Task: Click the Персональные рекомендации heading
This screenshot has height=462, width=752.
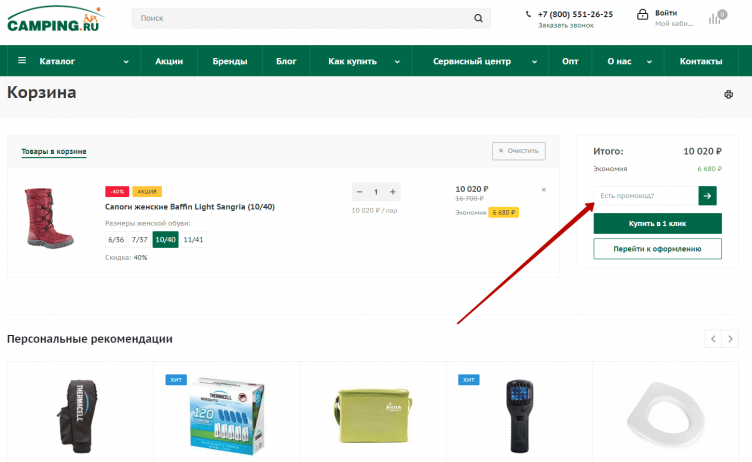Action: coord(90,339)
